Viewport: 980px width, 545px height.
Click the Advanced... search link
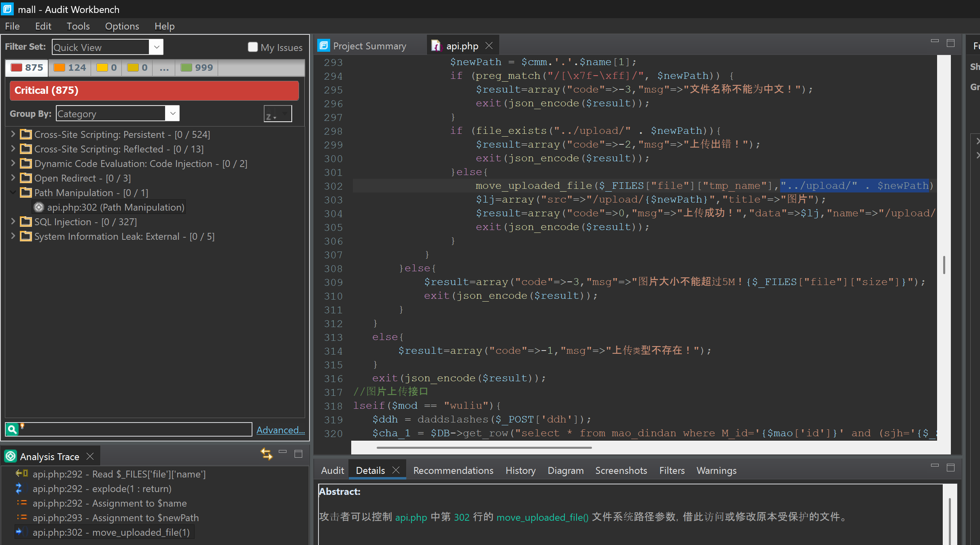(280, 430)
